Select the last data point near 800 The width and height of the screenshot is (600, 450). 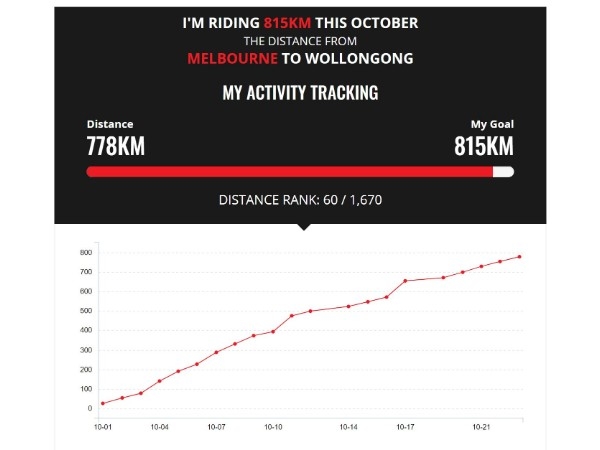pyautogui.click(x=519, y=257)
